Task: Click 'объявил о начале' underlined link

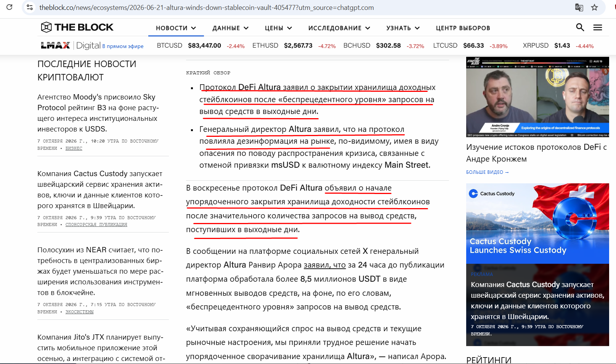Action: [358, 188]
